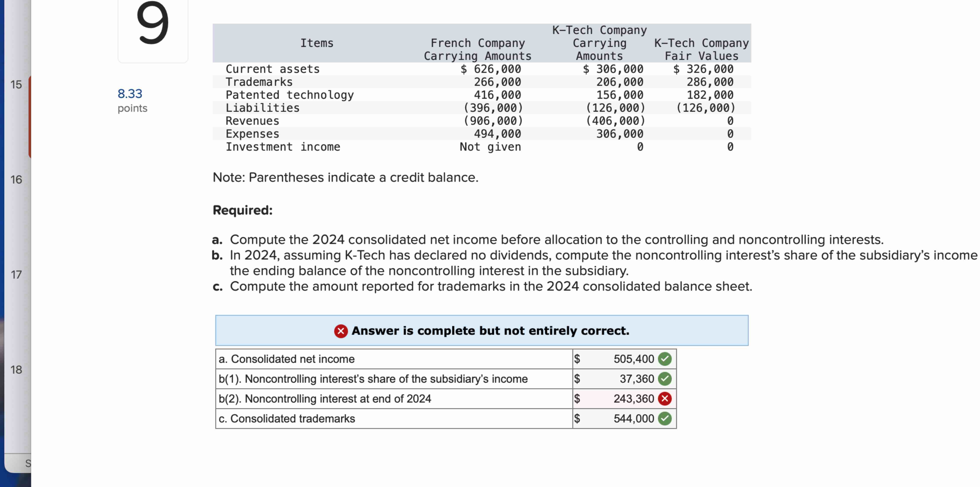Click the Answer is complete but not entirely correct banner

[x=481, y=330]
